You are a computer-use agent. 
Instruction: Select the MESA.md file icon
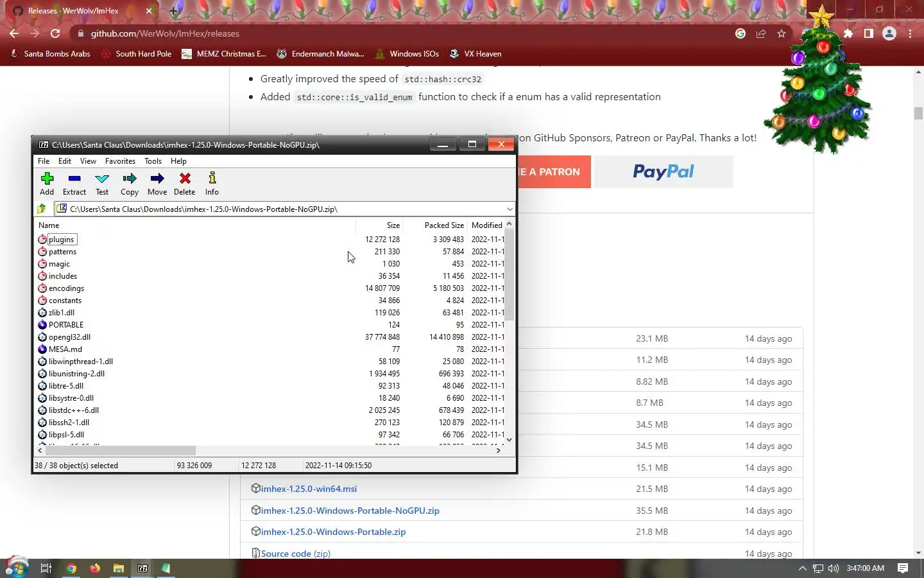42,349
